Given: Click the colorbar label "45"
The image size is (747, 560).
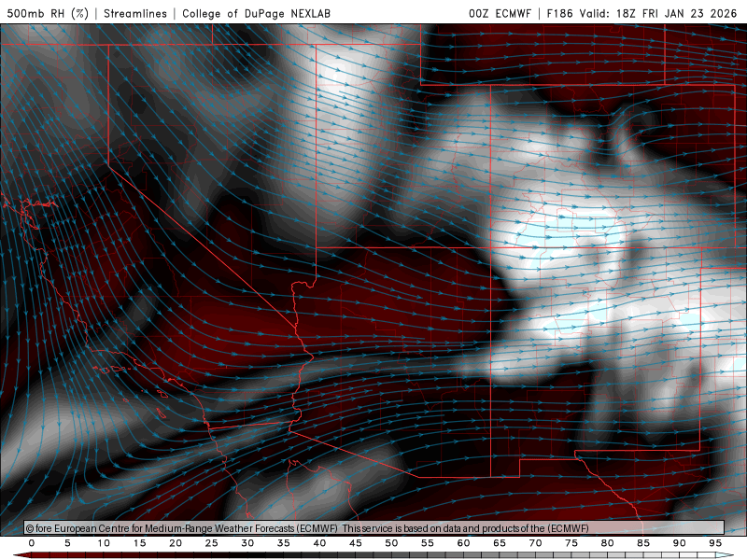Looking at the screenshot, I should pos(356,543).
